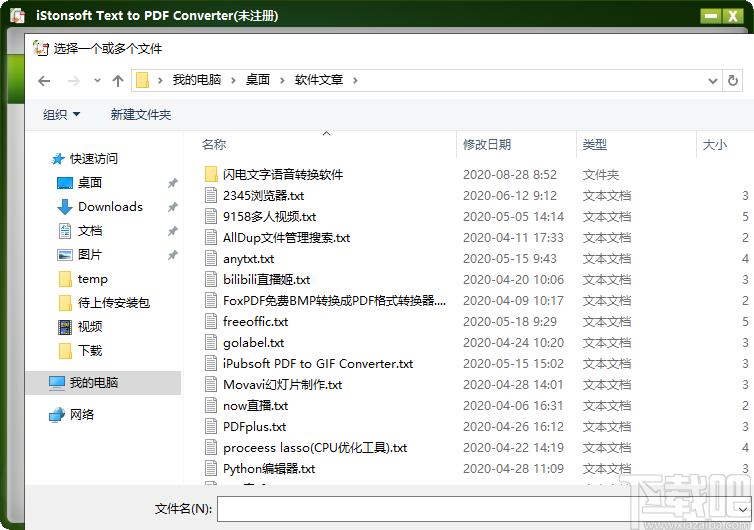Select 网络 in navigation pane
Screen dimensions: 754x530
pos(81,415)
